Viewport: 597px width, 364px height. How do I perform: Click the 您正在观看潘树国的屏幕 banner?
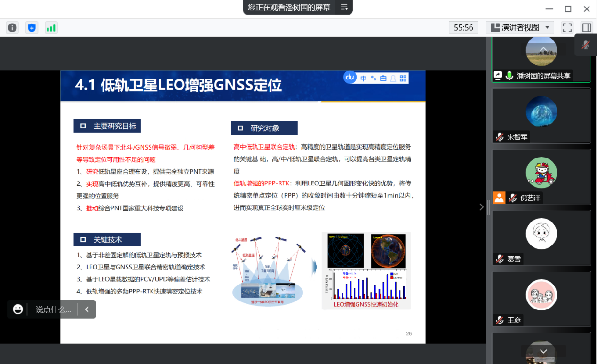pos(289,7)
